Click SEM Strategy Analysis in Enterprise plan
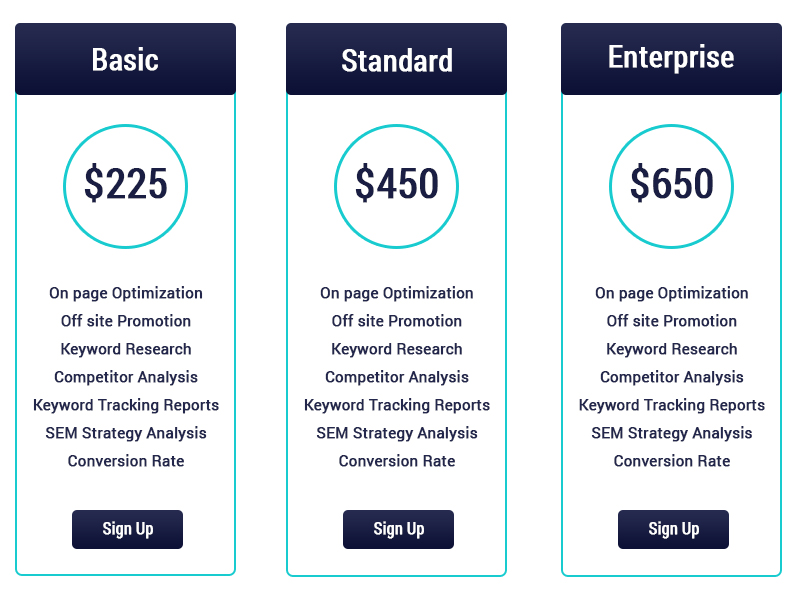The width and height of the screenshot is (797, 594). [x=671, y=433]
